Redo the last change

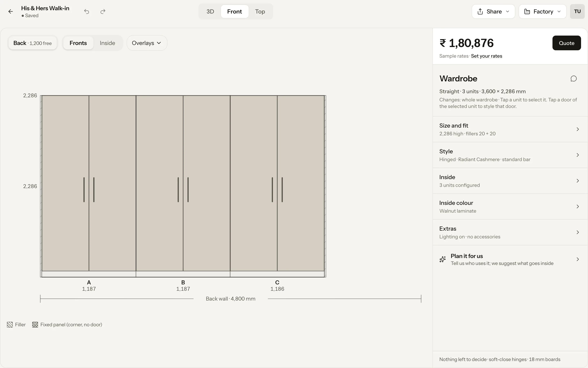point(103,11)
